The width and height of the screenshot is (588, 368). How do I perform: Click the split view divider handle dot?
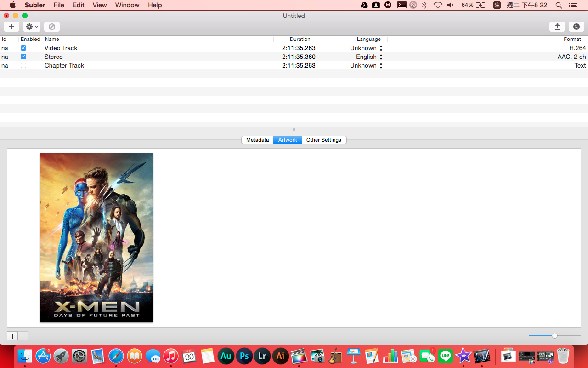[294, 130]
